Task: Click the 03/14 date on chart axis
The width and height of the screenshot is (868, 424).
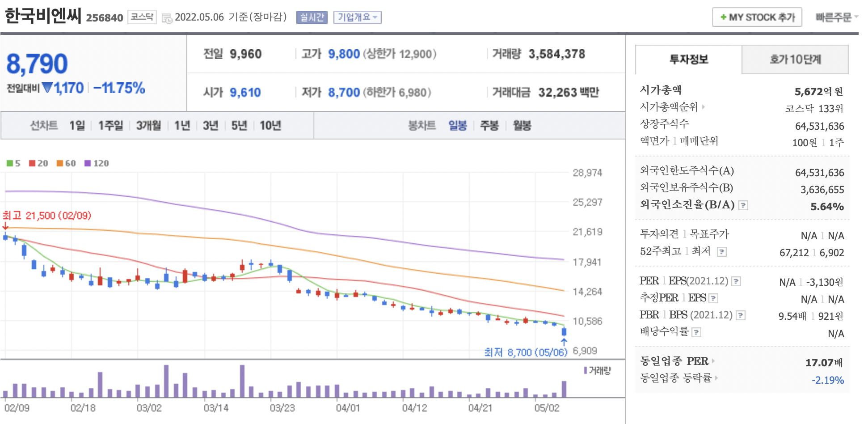Action: click(x=216, y=408)
